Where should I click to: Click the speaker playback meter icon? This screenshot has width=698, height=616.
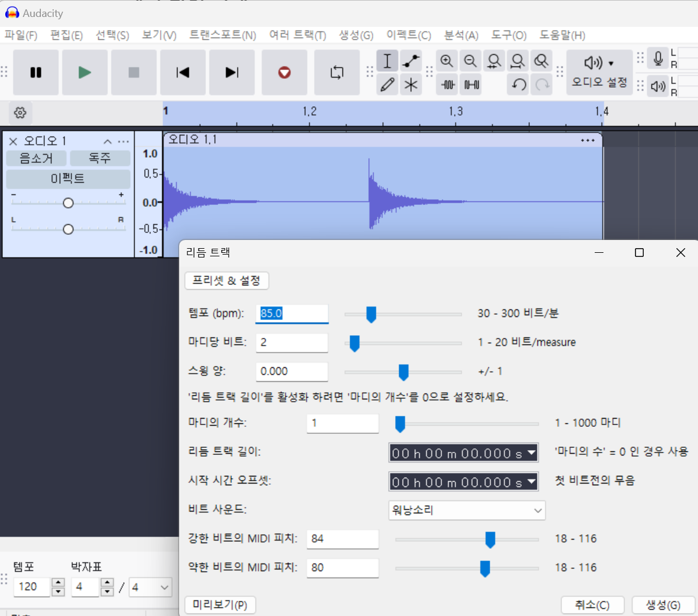click(x=658, y=86)
